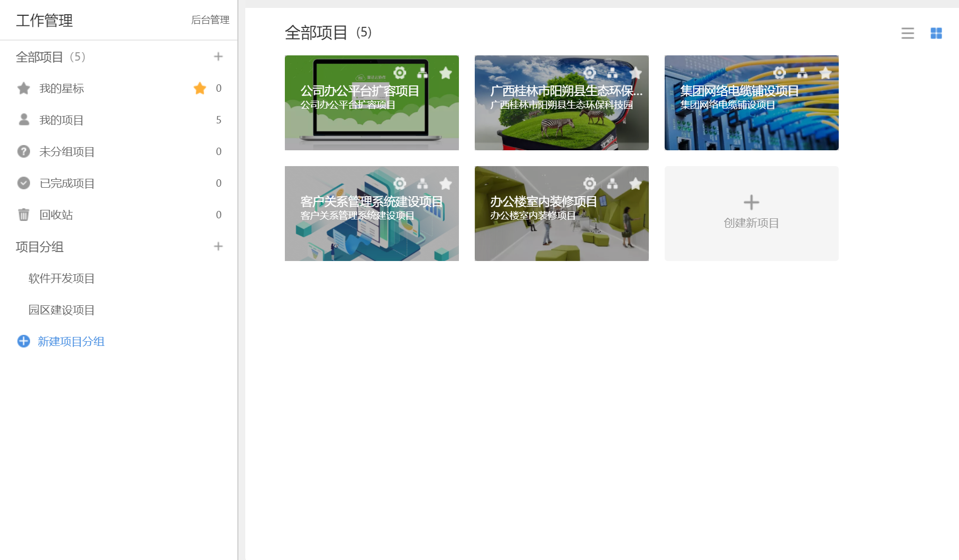Open the 园区建设项目 group
Screen dimensions: 959x560
click(x=62, y=310)
